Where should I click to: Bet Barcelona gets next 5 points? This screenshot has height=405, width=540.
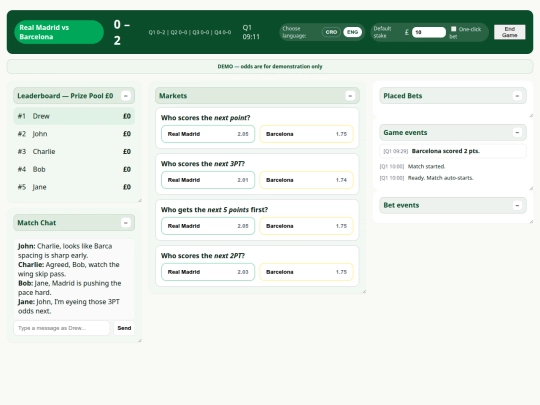(x=306, y=226)
